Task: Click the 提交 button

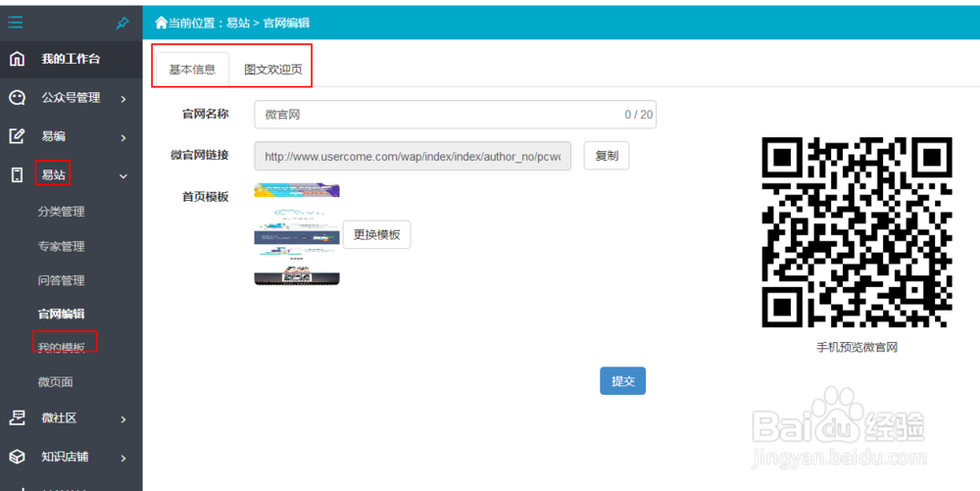Action: point(622,381)
